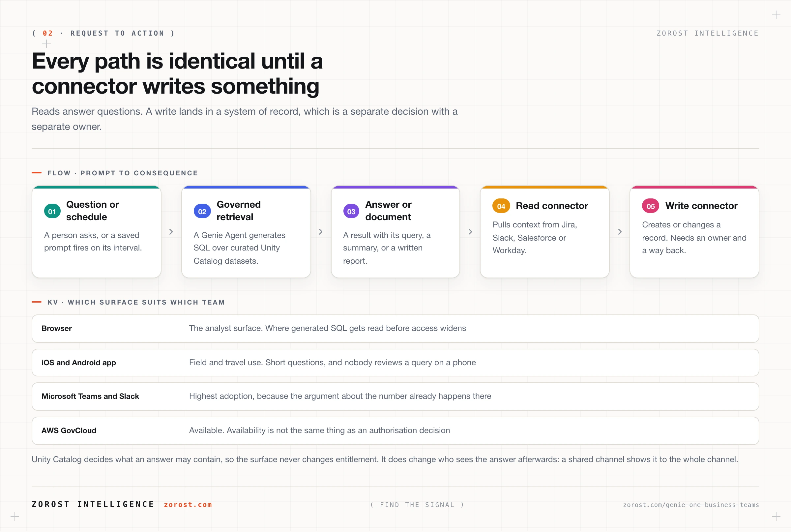Select the iOS and Android app row
The image size is (791, 532).
tap(395, 362)
